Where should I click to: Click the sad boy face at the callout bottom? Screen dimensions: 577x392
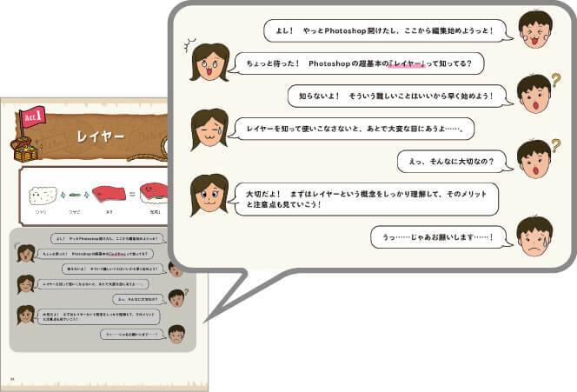534,236
